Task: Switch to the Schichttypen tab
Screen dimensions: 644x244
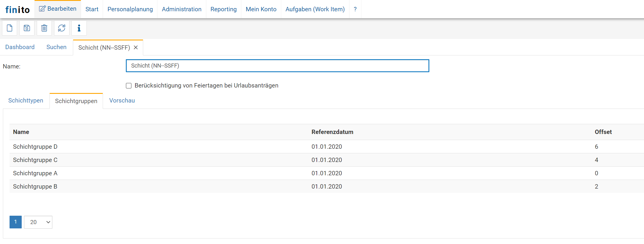Action: point(26,100)
